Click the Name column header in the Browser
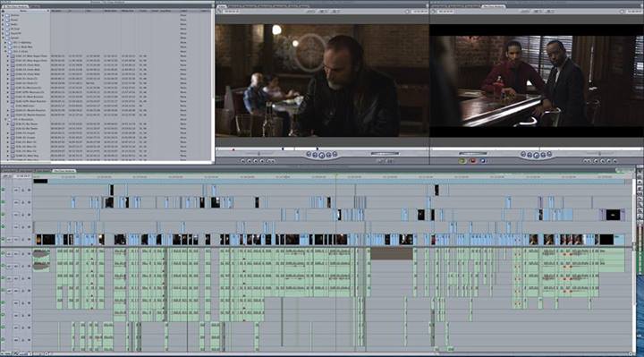The height and width of the screenshot is (357, 644). tap(25, 11)
